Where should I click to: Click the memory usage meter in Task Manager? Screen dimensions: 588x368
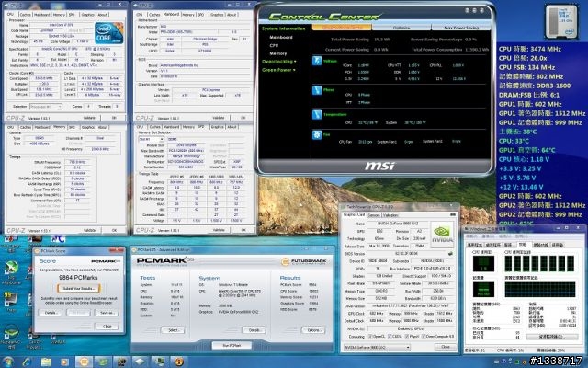(483, 289)
